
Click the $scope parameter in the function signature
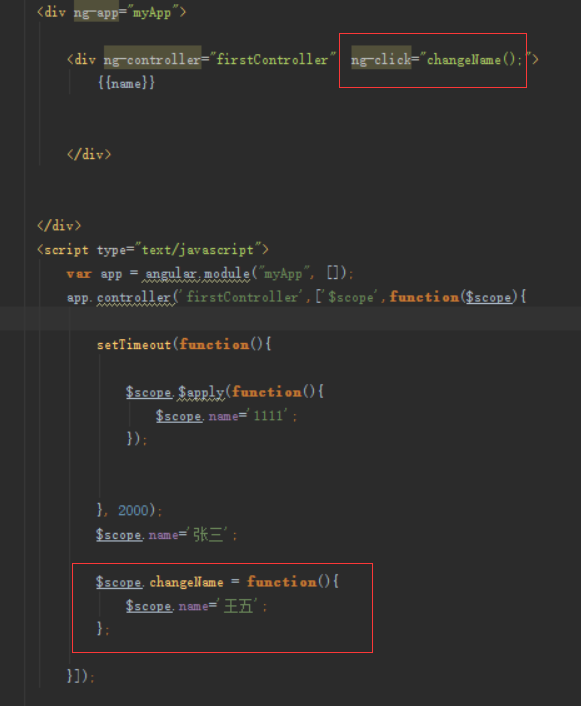point(489,297)
